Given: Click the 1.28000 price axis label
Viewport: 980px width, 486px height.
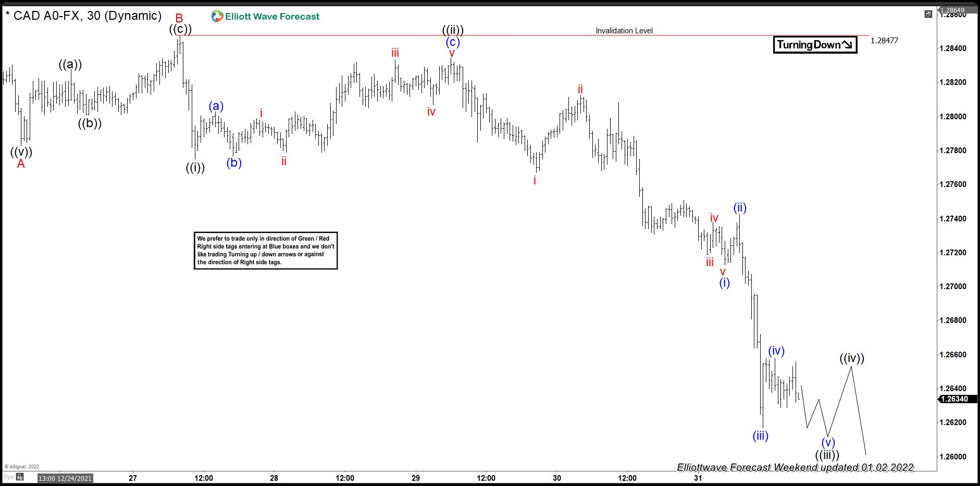Looking at the screenshot, I should pos(952,117).
